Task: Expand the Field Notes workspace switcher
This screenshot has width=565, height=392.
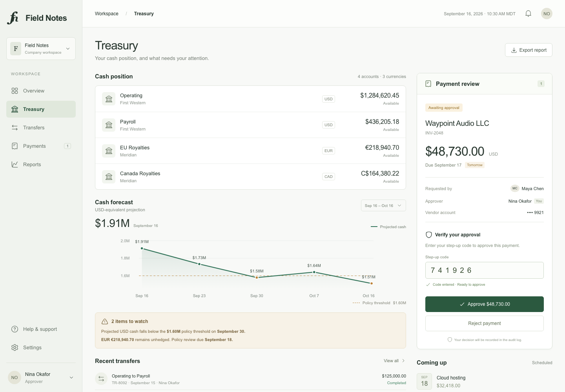Action: 41,49
